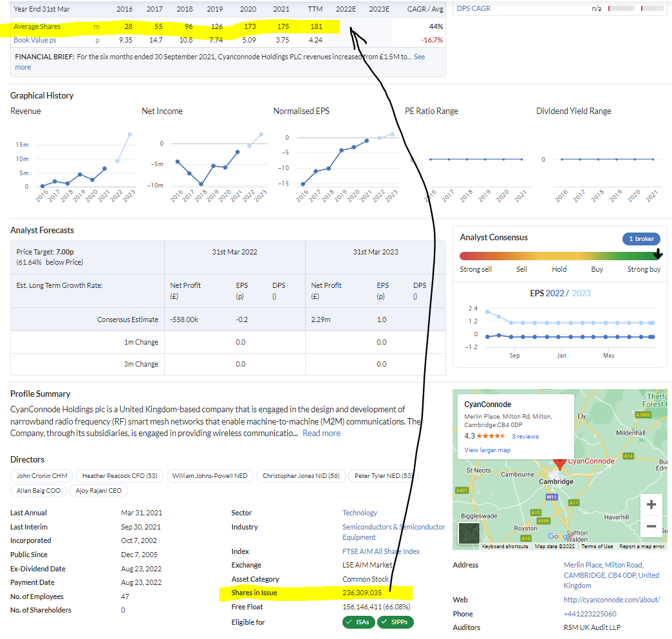
Task: Zoom in on the map
Action: point(651,504)
